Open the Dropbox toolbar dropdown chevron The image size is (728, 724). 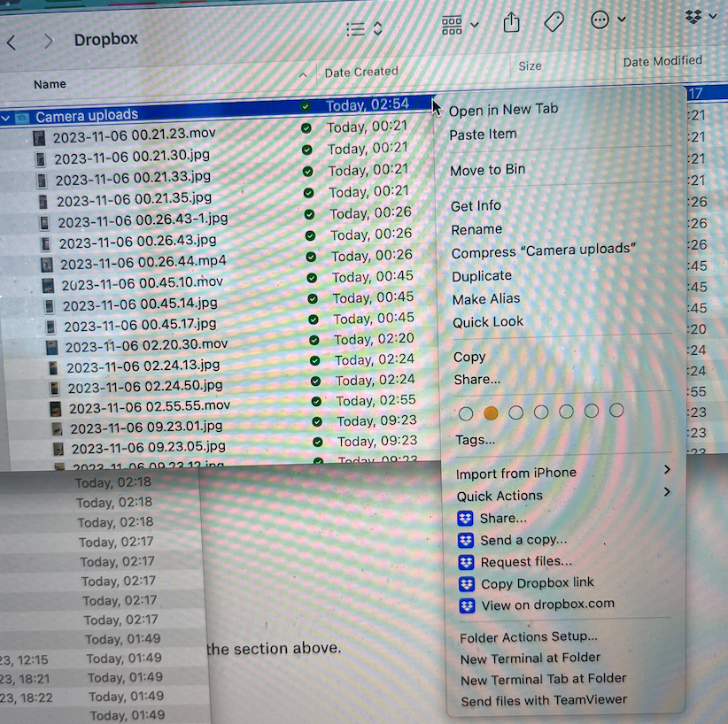point(713,16)
